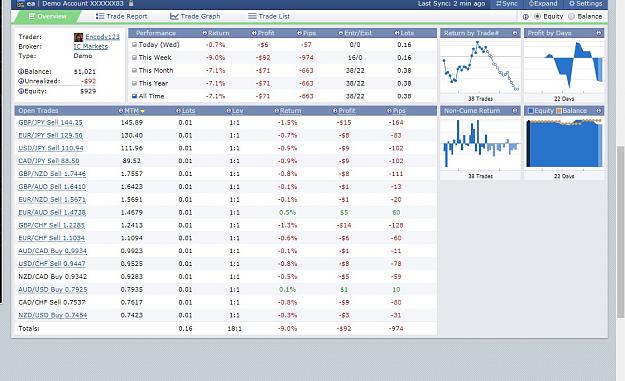Open the Trade List tab

[x=269, y=16]
